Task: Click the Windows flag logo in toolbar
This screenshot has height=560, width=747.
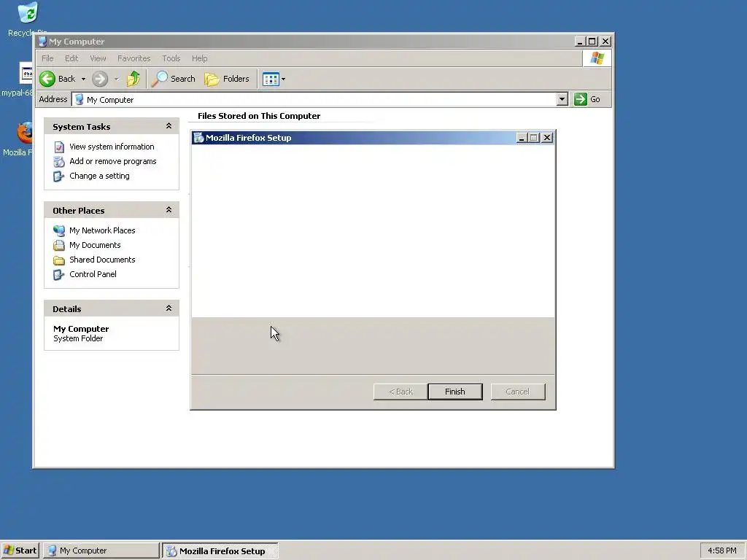Action: (597, 58)
